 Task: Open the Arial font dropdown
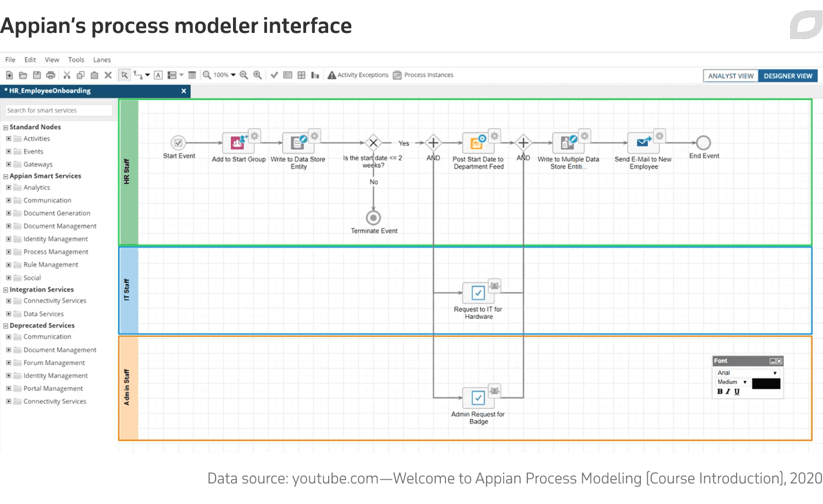747,373
